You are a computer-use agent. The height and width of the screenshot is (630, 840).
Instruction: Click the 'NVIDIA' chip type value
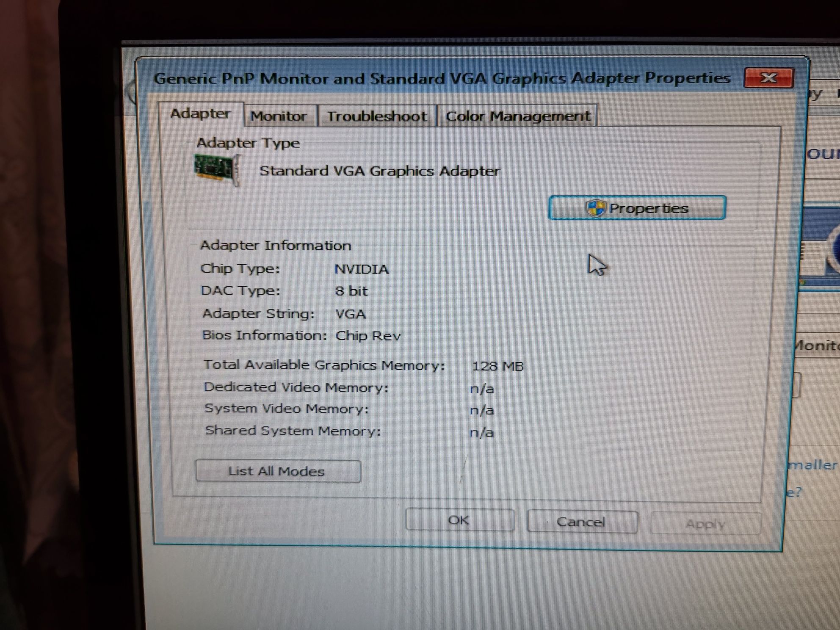361,269
